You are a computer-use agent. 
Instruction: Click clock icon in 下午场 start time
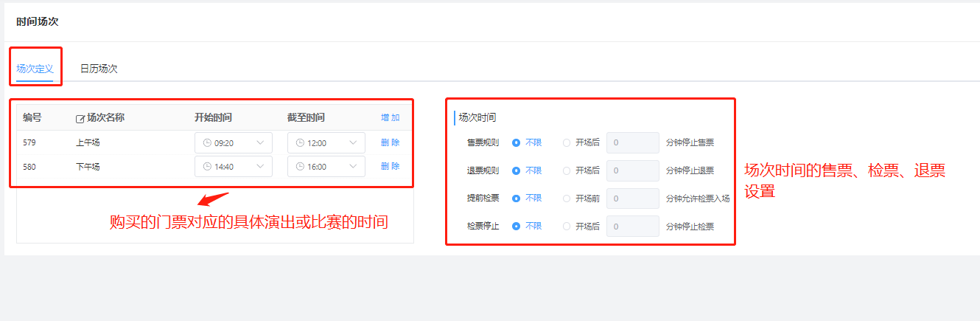207,167
